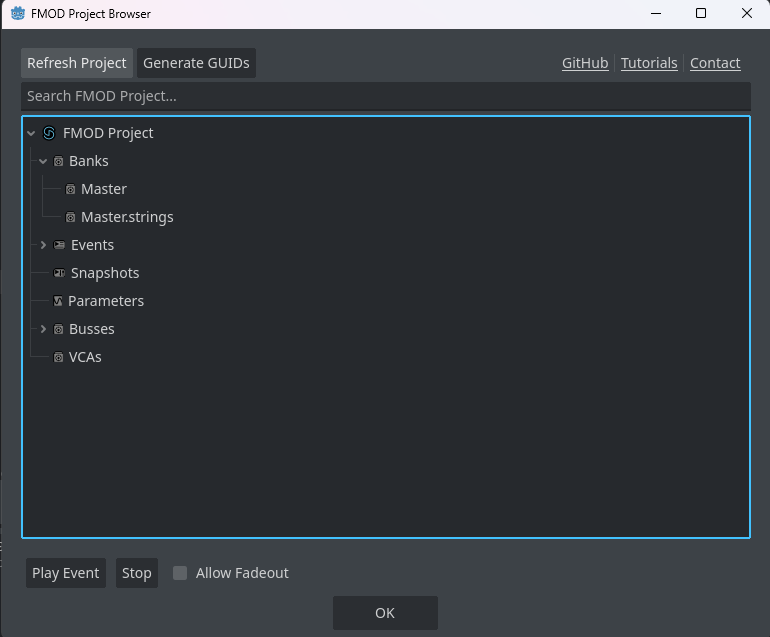This screenshot has width=770, height=637.
Task: Click the Godot icon in the title bar
Action: pyautogui.click(x=18, y=13)
